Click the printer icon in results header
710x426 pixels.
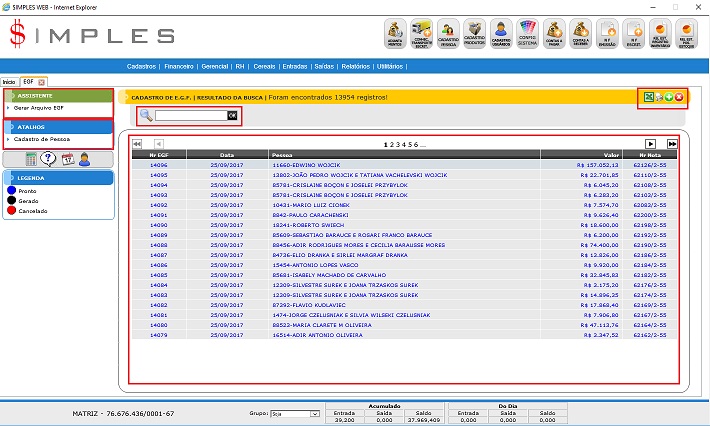click(x=659, y=97)
